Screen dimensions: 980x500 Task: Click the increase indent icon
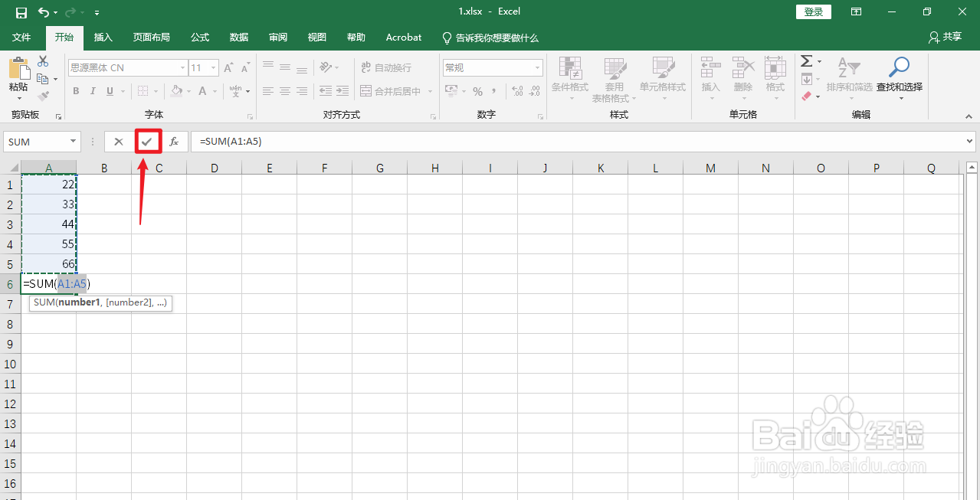343,91
